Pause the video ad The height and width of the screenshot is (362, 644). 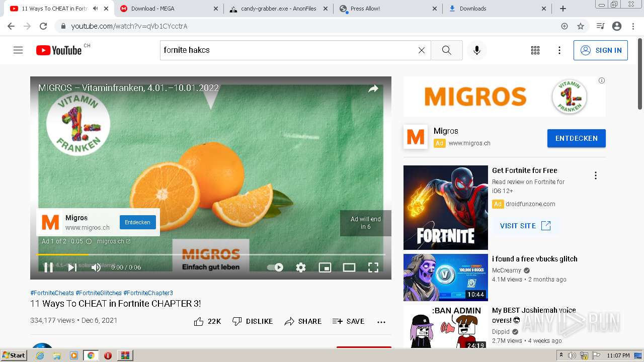(x=48, y=267)
